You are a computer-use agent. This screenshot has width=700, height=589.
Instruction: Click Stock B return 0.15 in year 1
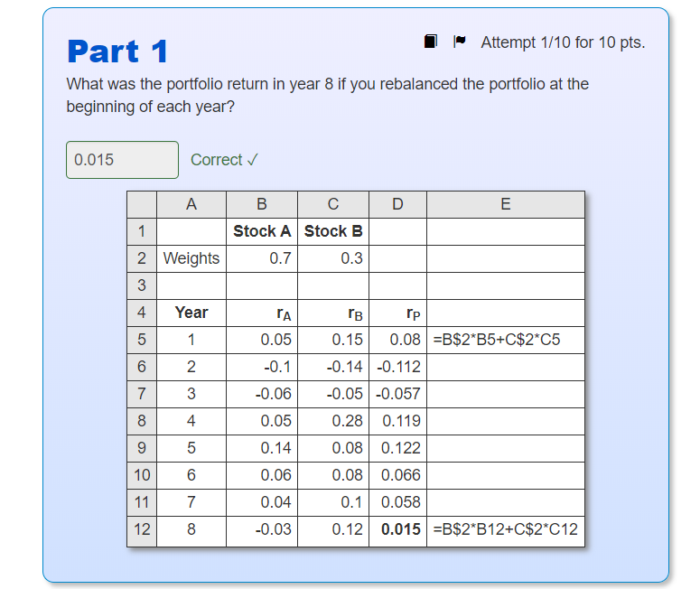333,341
